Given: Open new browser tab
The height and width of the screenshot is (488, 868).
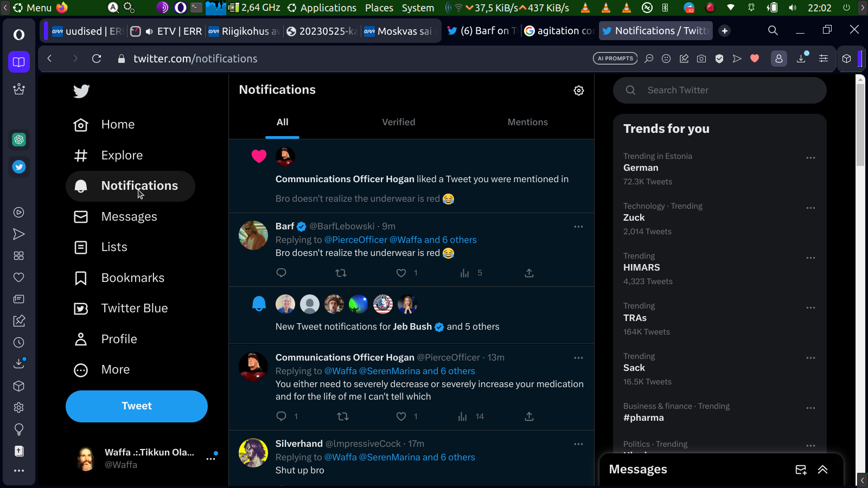Looking at the screenshot, I should 725,31.
